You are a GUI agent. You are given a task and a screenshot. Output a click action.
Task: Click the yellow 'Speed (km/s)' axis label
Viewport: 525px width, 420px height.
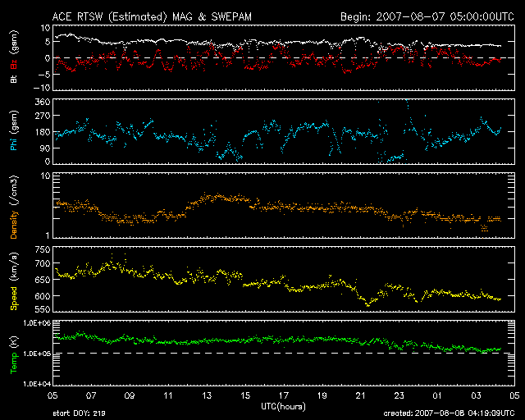click(x=14, y=281)
